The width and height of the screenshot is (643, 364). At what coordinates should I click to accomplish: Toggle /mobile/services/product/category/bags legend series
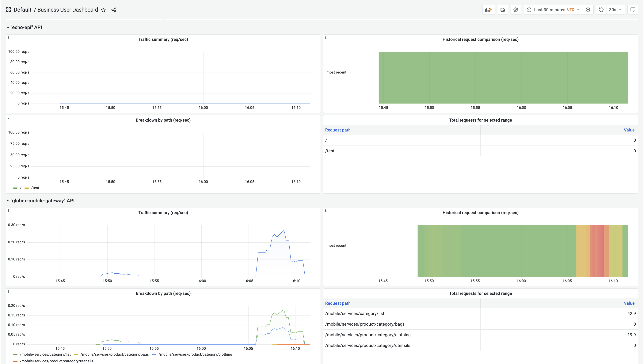115,355
